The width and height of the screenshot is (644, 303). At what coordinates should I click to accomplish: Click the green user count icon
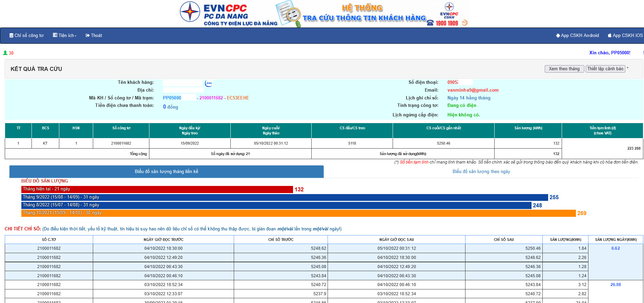[x=5, y=53]
